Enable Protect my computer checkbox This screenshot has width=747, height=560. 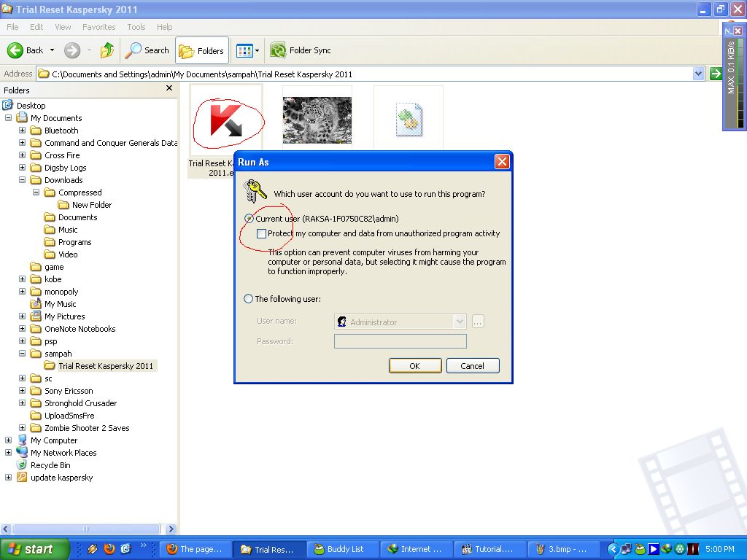261,233
